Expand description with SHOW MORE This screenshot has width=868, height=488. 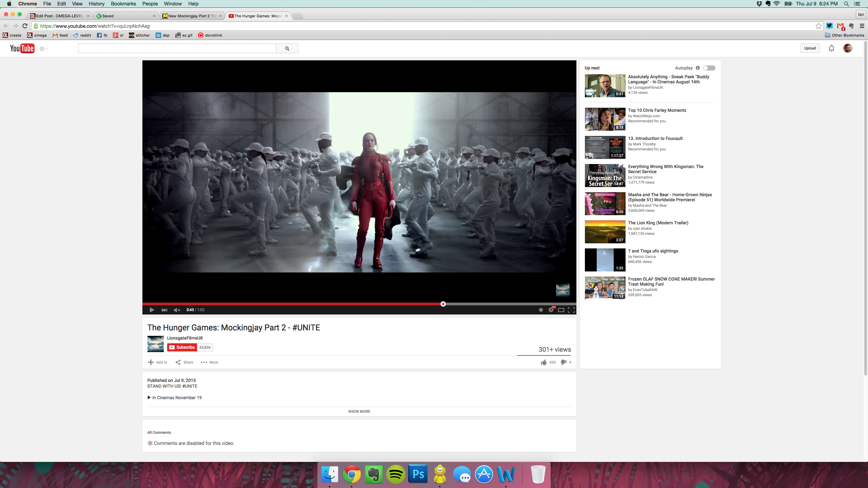pyautogui.click(x=359, y=411)
